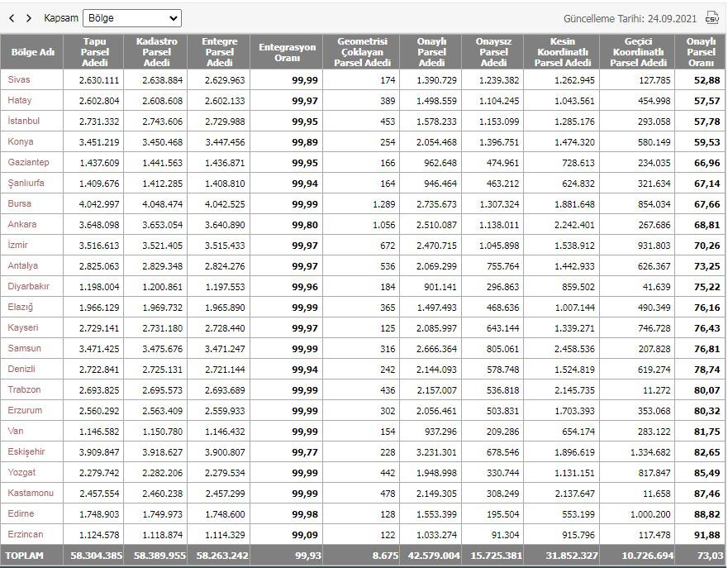Open the Sivas region link
The image size is (728, 568).
(x=18, y=79)
